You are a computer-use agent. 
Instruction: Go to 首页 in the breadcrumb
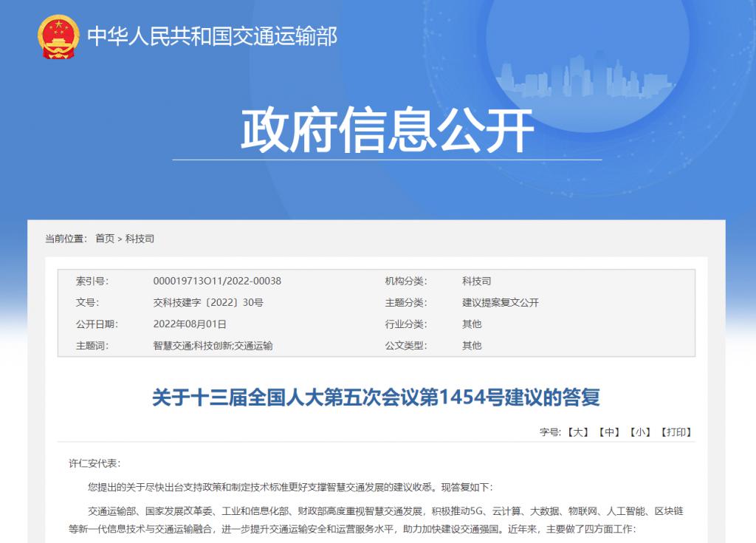[105, 239]
